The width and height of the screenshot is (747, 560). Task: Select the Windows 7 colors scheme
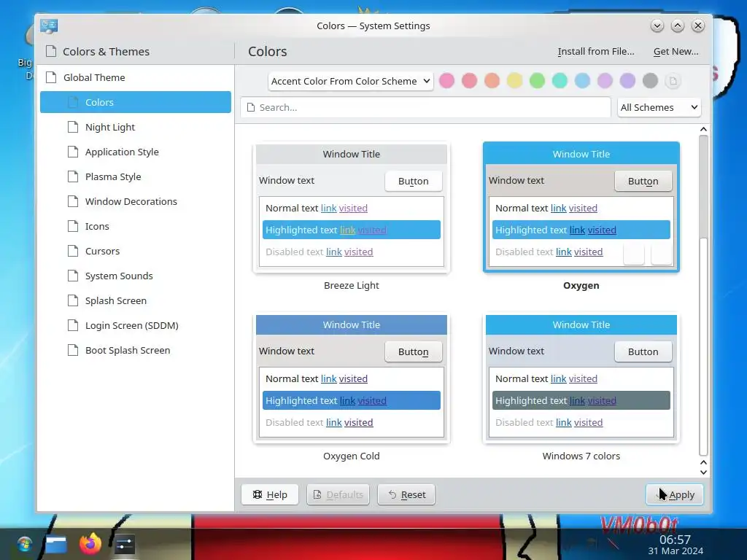pyautogui.click(x=581, y=378)
